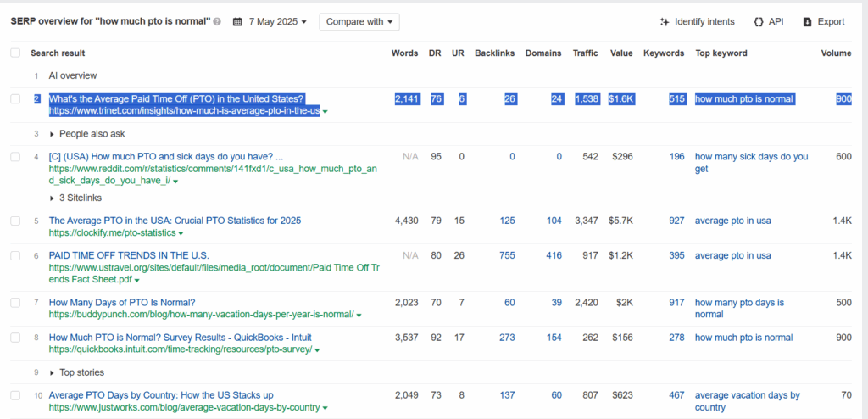Click the 60 domains value for justworks.com
The image size is (868, 419).
[556, 395]
